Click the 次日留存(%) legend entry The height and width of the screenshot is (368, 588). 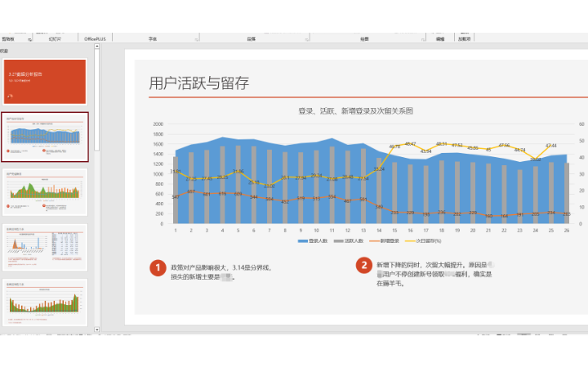pyautogui.click(x=423, y=240)
